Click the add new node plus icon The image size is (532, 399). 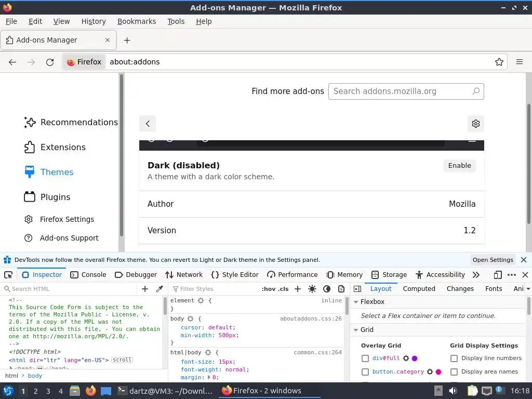[x=145, y=289]
